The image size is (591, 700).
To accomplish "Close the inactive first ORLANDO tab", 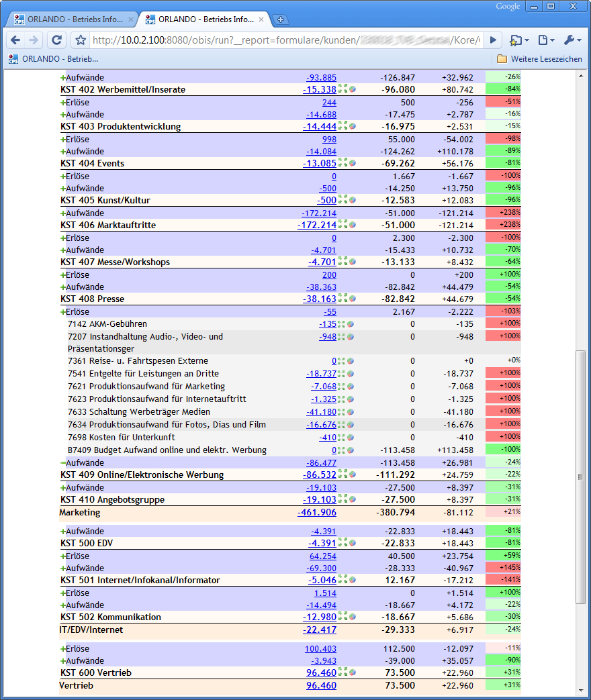I will tap(131, 19).
